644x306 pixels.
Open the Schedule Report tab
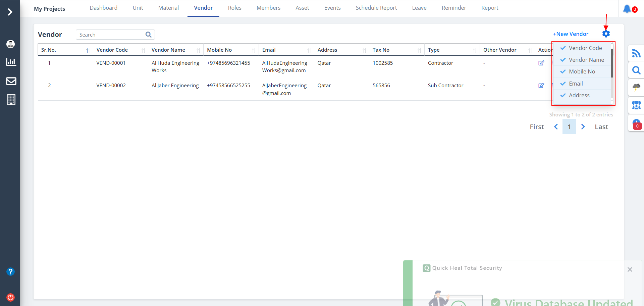click(376, 8)
